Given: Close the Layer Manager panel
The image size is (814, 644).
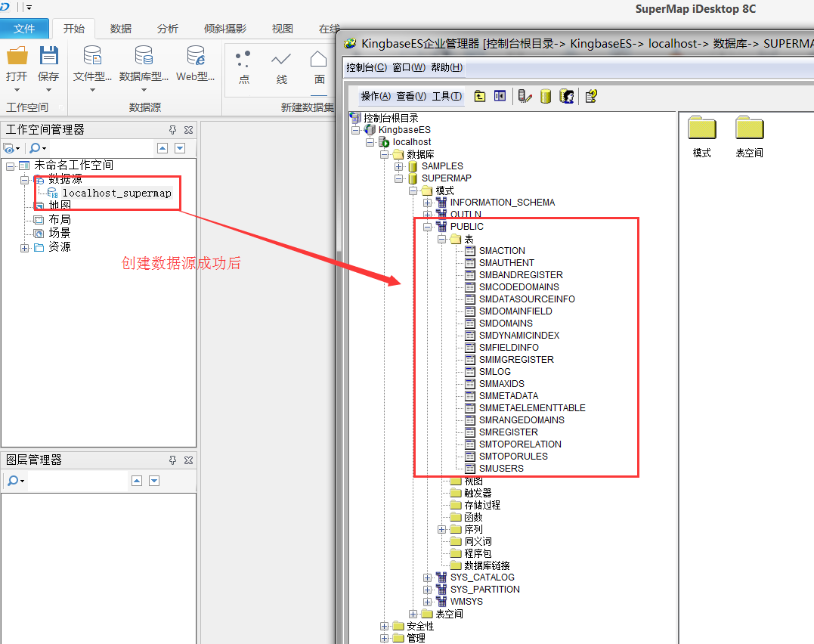Looking at the screenshot, I should click(188, 460).
